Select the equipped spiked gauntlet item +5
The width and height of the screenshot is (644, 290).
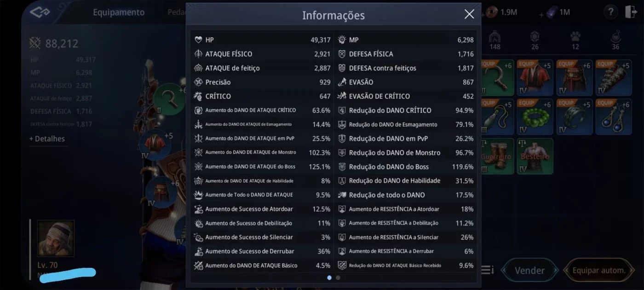tap(614, 78)
